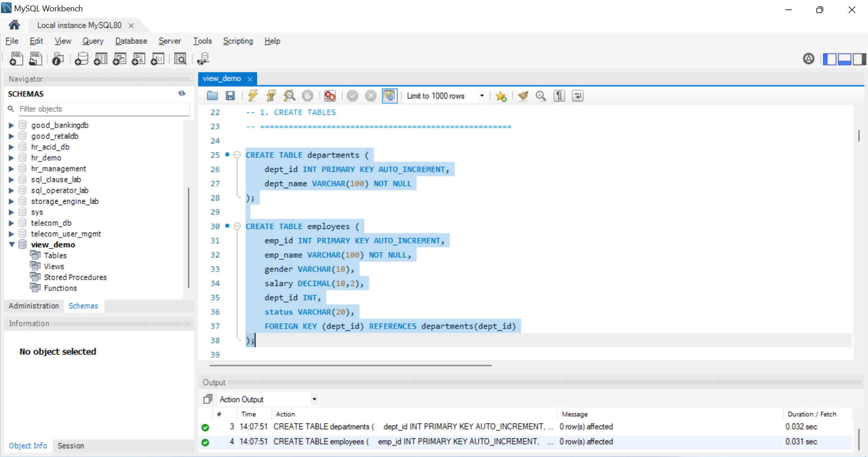The image size is (868, 457).
Task: Stop the executing query
Action: coord(308,96)
